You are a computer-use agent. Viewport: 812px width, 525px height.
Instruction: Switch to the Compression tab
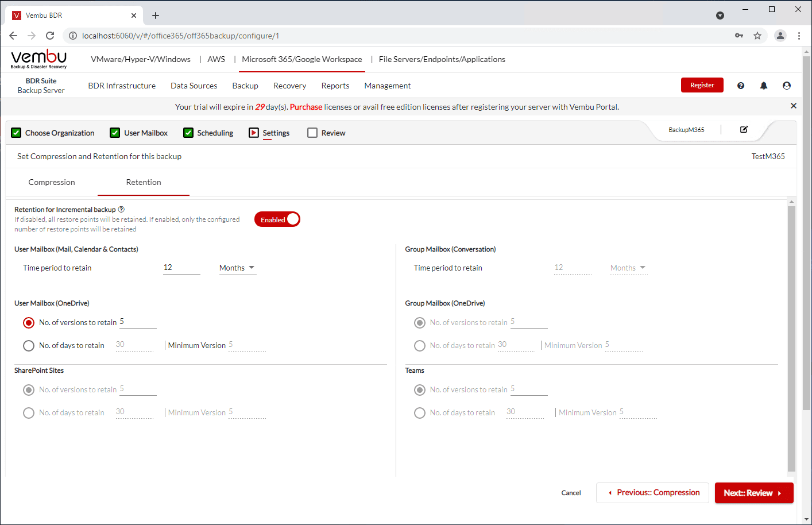52,182
